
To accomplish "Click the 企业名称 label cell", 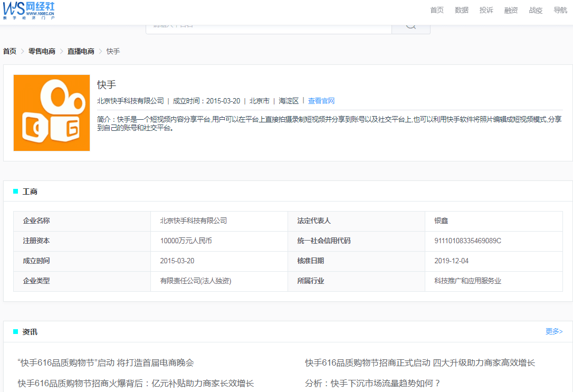I will 82,221.
